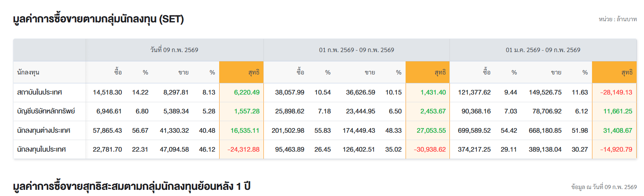
Task: Click the สถาบันในประเทศ row label
Action: coord(40,92)
